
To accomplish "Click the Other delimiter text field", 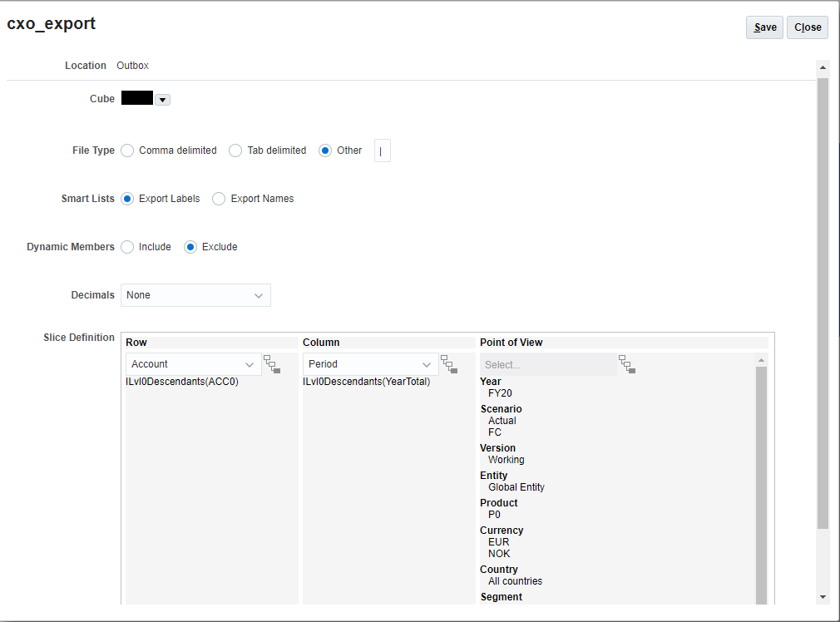I will pyautogui.click(x=382, y=151).
